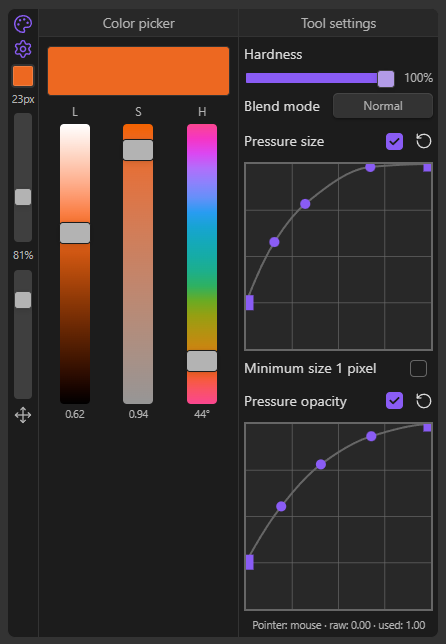The width and height of the screenshot is (446, 644).
Task: Toggle the Pressure opacity checkbox
Action: tap(394, 401)
